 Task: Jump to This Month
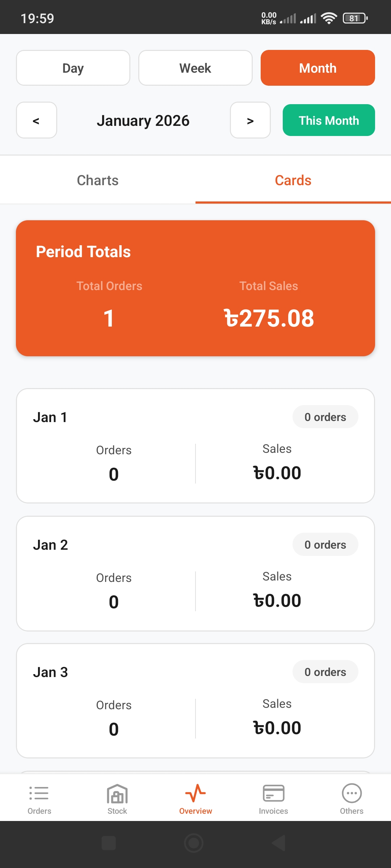coord(329,120)
